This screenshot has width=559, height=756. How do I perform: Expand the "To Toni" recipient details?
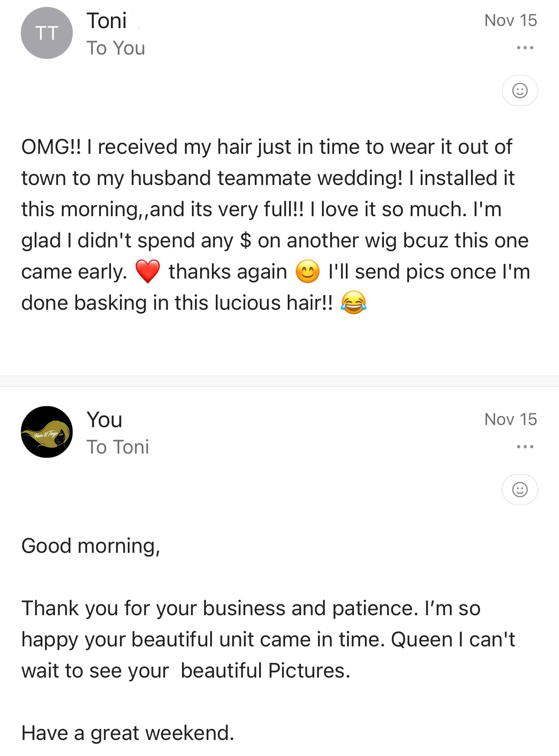point(118,447)
